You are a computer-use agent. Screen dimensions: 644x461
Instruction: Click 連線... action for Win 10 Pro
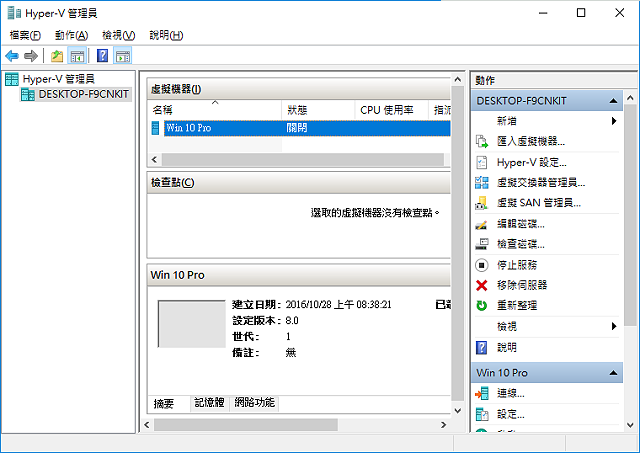click(x=511, y=394)
